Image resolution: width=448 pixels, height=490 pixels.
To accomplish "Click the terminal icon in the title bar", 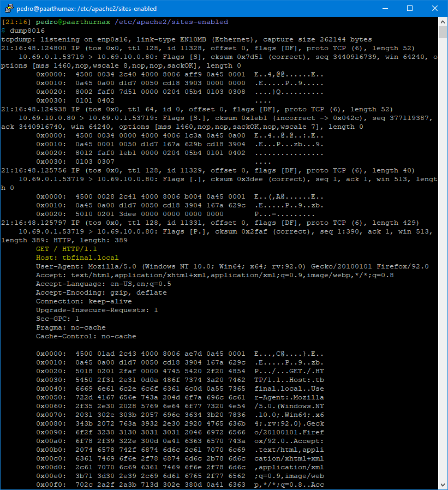I will [x=9, y=8].
